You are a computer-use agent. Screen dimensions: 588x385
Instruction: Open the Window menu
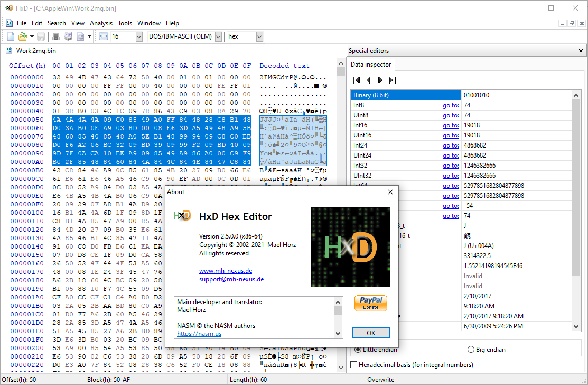click(149, 23)
